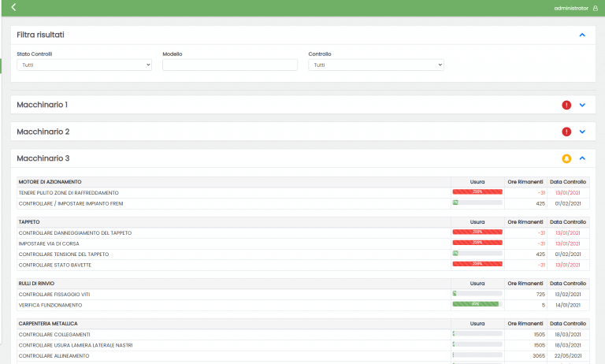Click the Macchinario 2 title

[43, 132]
